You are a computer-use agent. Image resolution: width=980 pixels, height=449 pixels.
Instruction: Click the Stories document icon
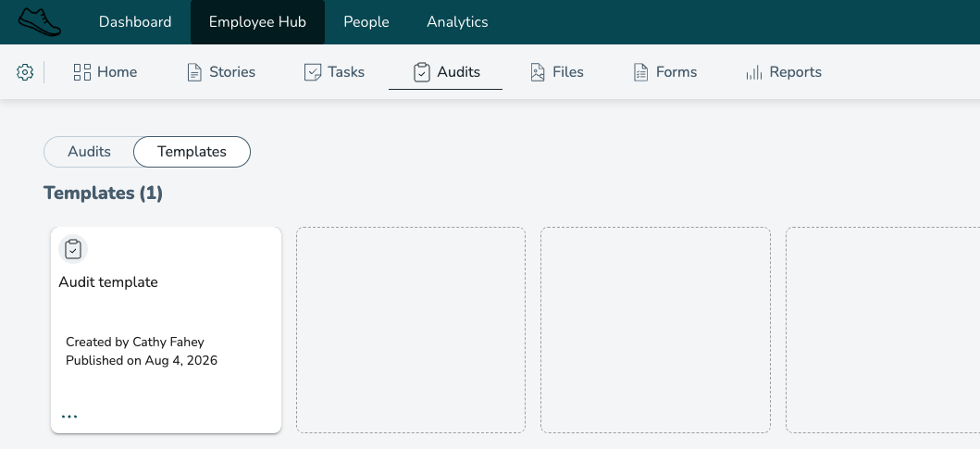194,72
